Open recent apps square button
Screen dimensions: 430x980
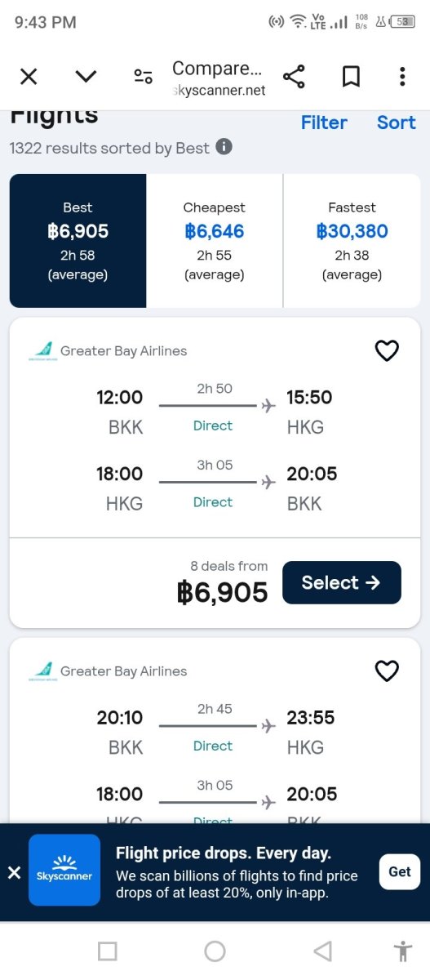click(108, 951)
